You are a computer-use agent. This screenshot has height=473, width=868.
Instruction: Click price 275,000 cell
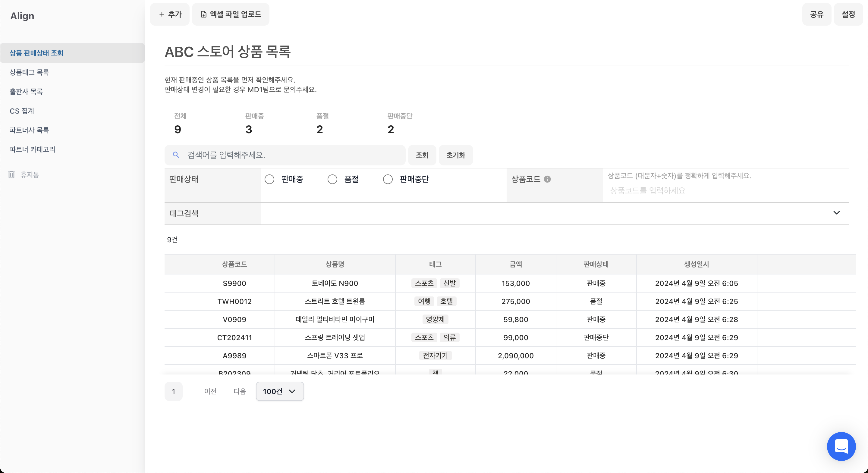pyautogui.click(x=516, y=302)
